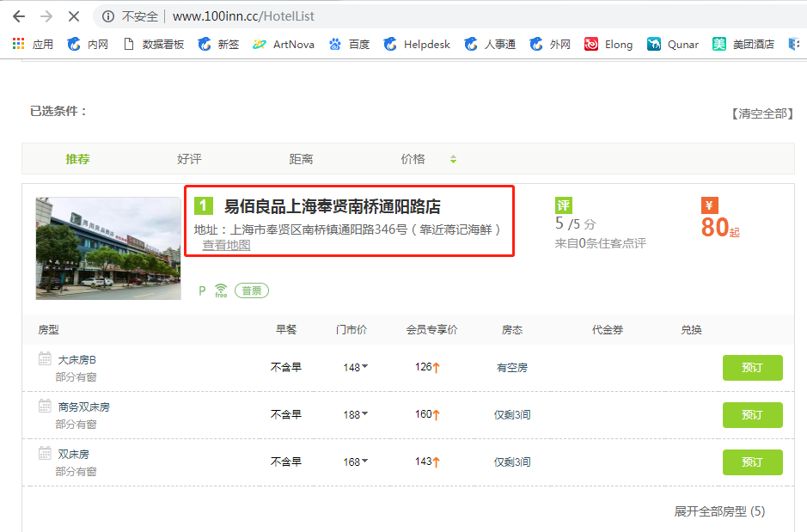This screenshot has width=807, height=532.
Task: Open calendar icon for 双床房
Action: point(45,453)
